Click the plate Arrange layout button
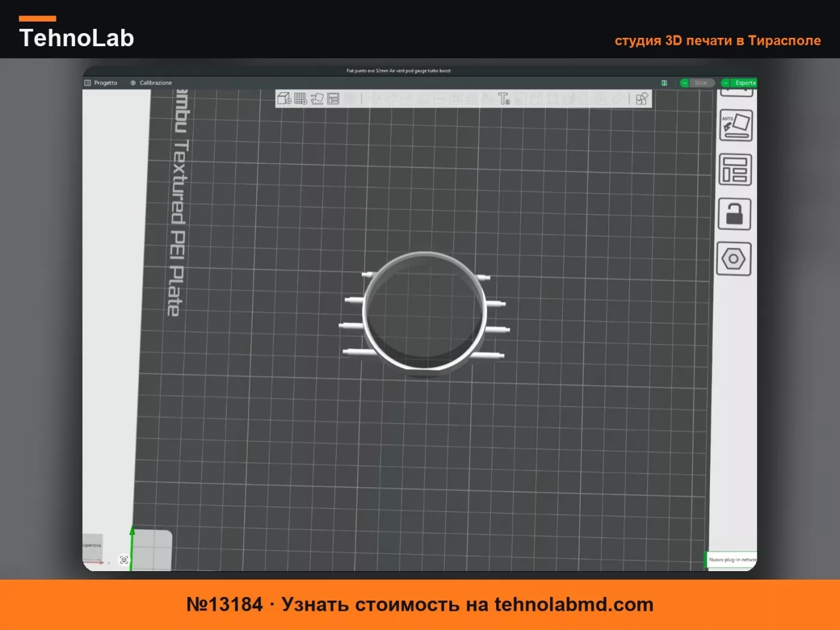Image resolution: width=840 pixels, height=630 pixels. [735, 170]
